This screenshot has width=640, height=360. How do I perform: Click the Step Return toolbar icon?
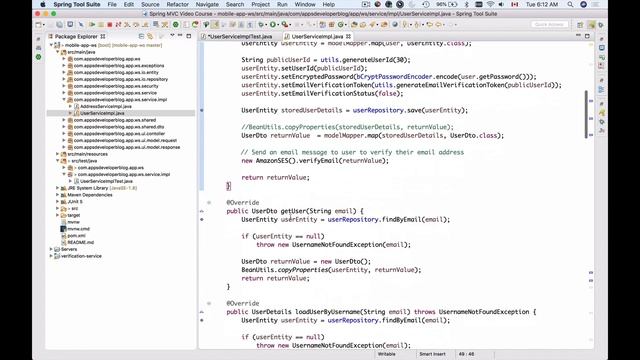[146, 24]
